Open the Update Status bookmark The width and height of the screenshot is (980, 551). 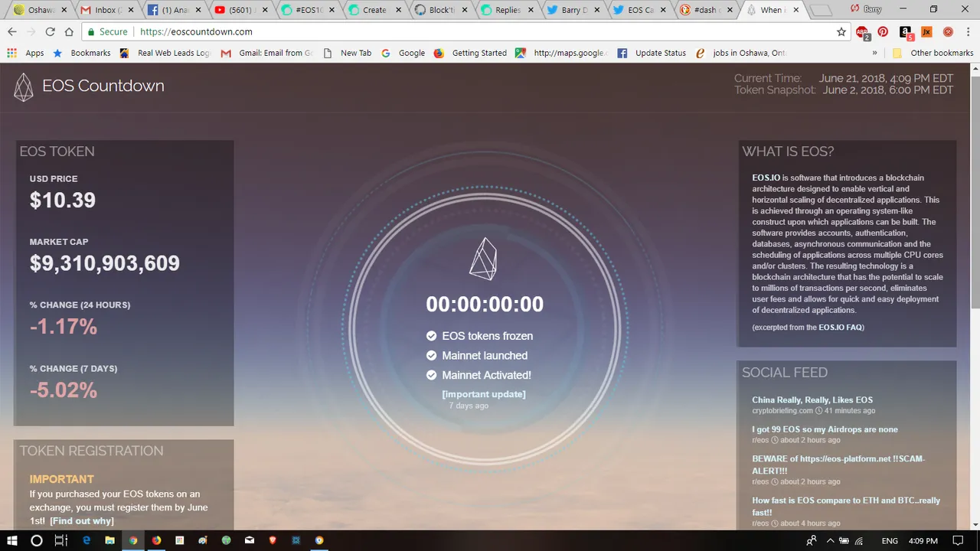click(x=652, y=53)
